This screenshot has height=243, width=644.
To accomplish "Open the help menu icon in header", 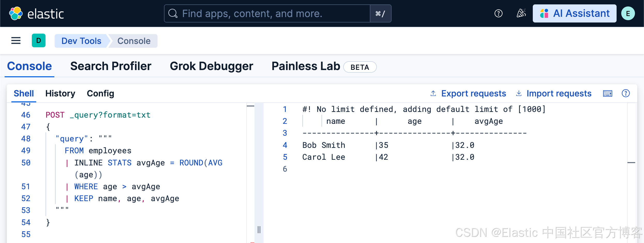I will tap(498, 13).
